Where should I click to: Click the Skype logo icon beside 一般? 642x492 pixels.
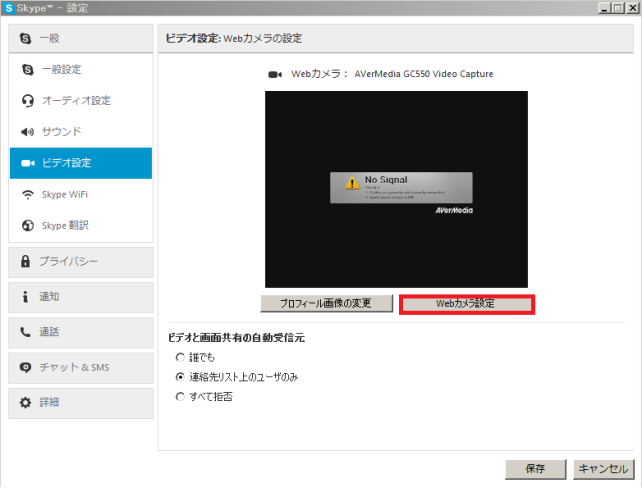click(25, 38)
